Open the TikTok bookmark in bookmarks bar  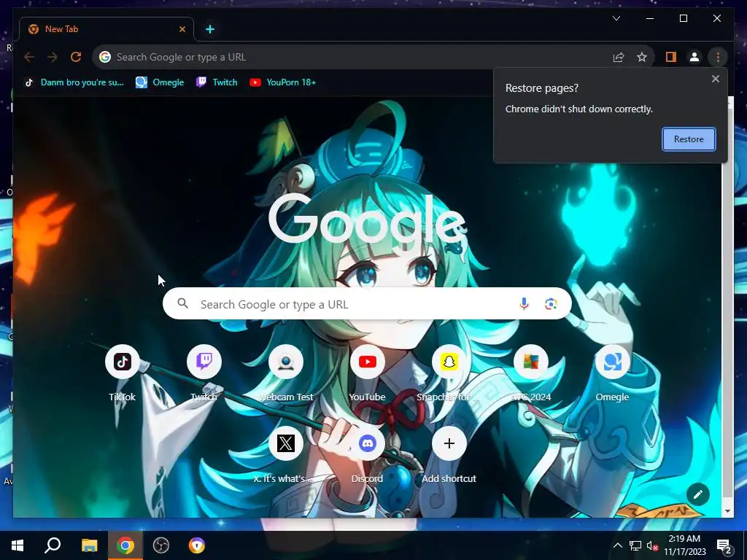pos(74,82)
